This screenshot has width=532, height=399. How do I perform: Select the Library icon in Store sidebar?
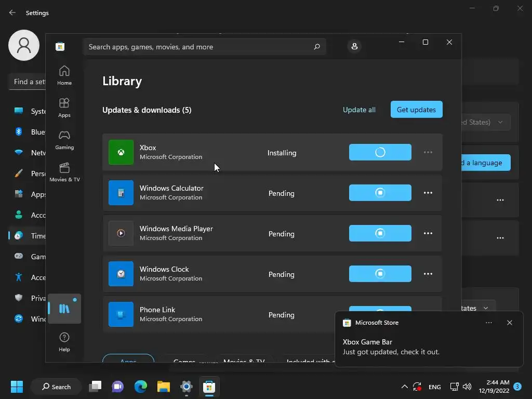[x=64, y=309]
